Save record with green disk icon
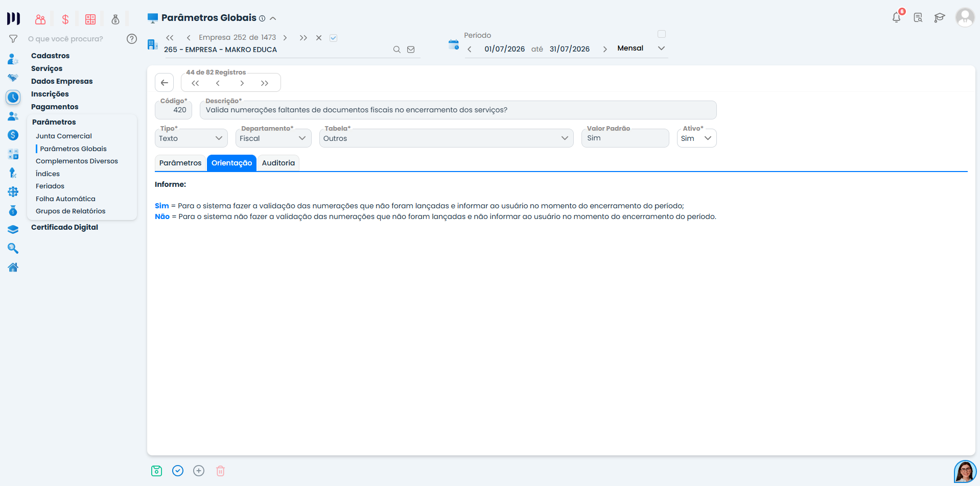Image resolution: width=980 pixels, height=486 pixels. click(x=157, y=471)
